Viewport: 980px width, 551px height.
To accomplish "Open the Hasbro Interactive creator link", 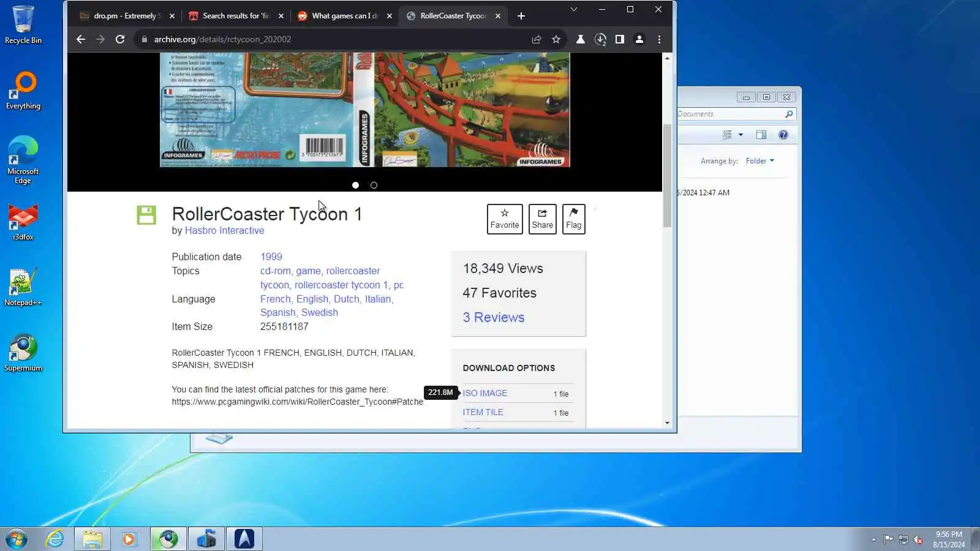I will [225, 231].
